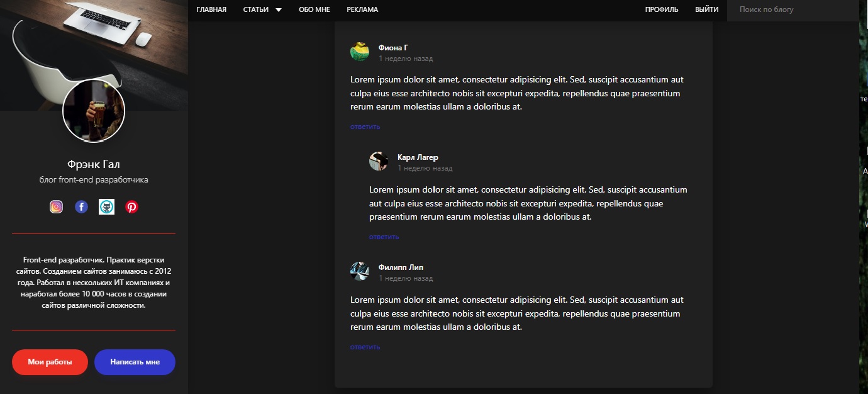This screenshot has width=868, height=394.
Task: Click the ВЫЙТИ logout link
Action: 707,10
